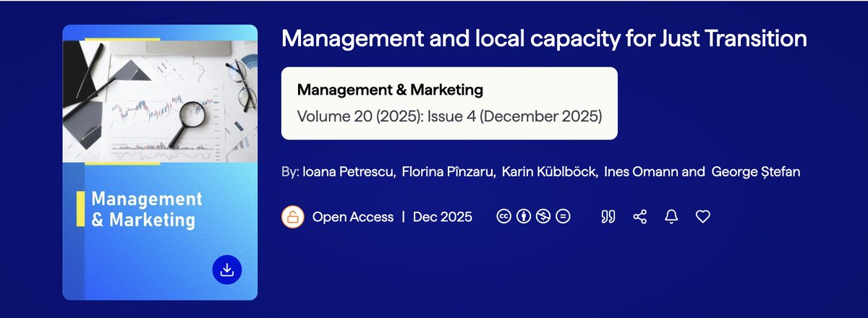Open author George Ștefan's profile
This screenshot has height=318, width=868.
pos(756,173)
